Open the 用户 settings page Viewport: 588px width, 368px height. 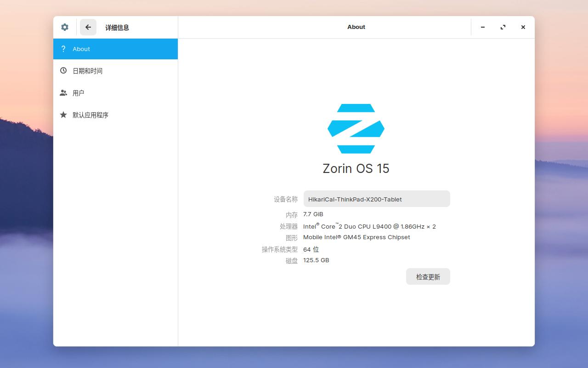79,92
